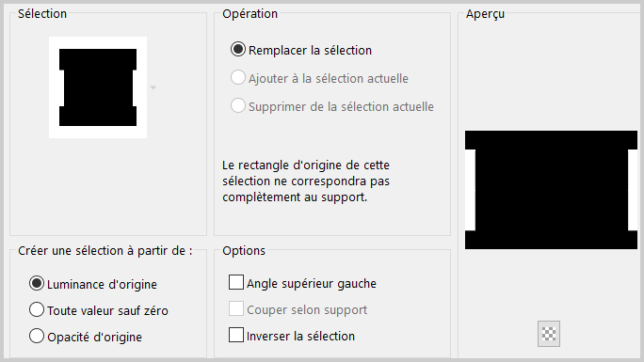Viewport: 644px width, 362px height.
Task: Click the Options group heading
Action: click(244, 250)
